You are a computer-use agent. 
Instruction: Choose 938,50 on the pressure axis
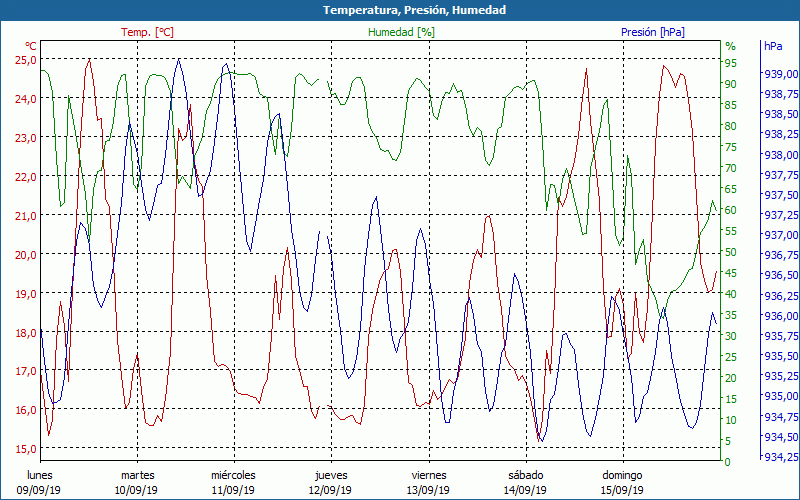click(x=781, y=114)
